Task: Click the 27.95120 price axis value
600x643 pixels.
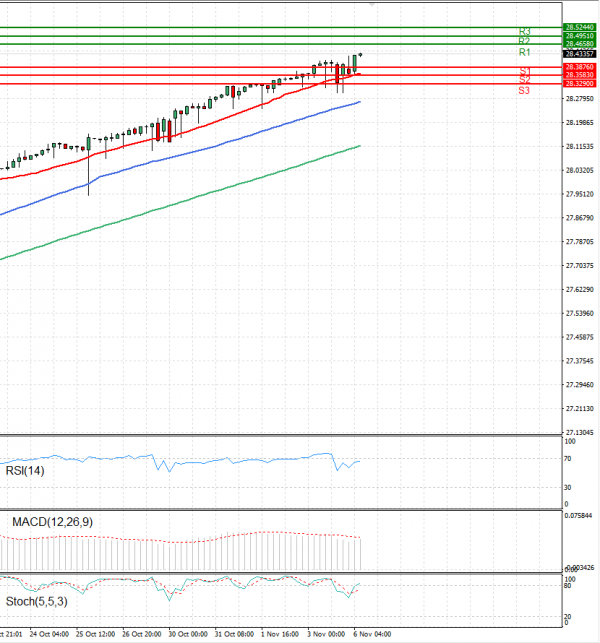Action: [579, 194]
